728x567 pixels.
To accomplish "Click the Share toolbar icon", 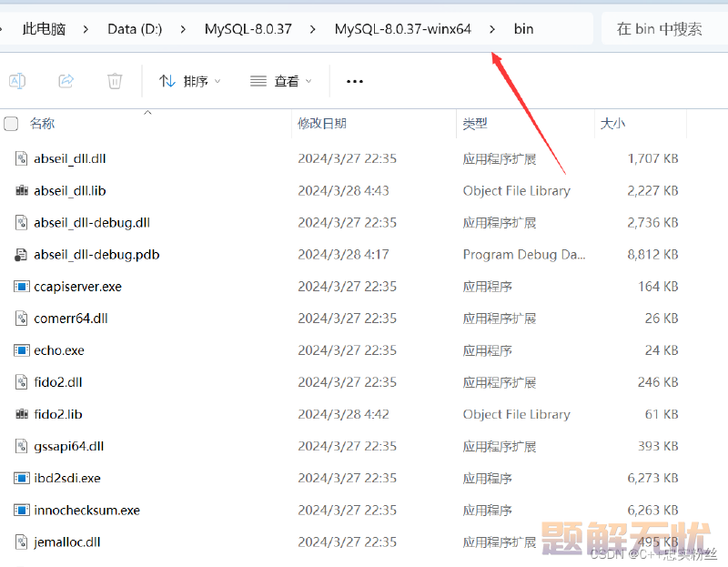I will (x=66, y=81).
